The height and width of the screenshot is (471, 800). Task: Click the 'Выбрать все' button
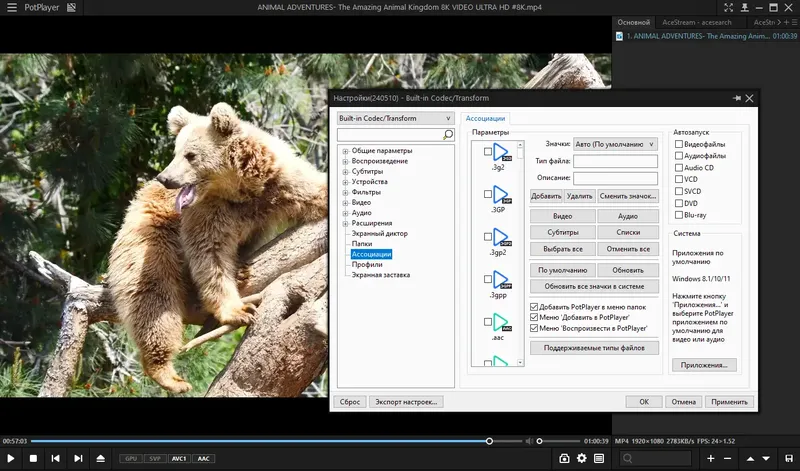pyautogui.click(x=561, y=249)
